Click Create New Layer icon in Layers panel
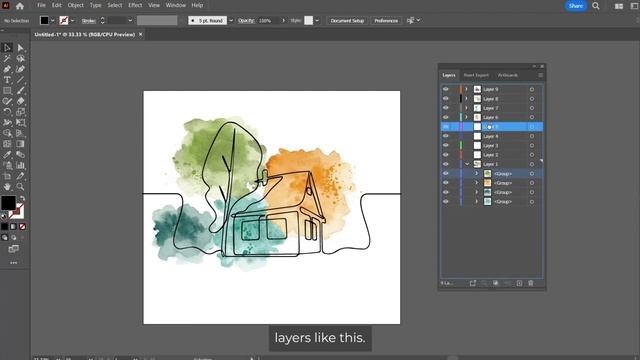640x360 pixels. 519,283
